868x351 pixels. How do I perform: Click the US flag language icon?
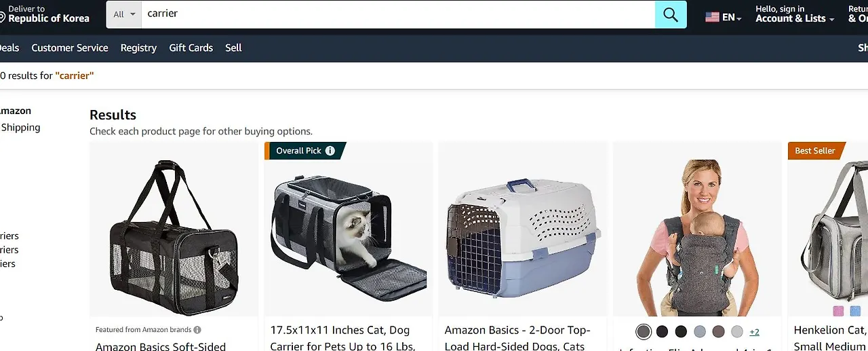[x=712, y=17]
